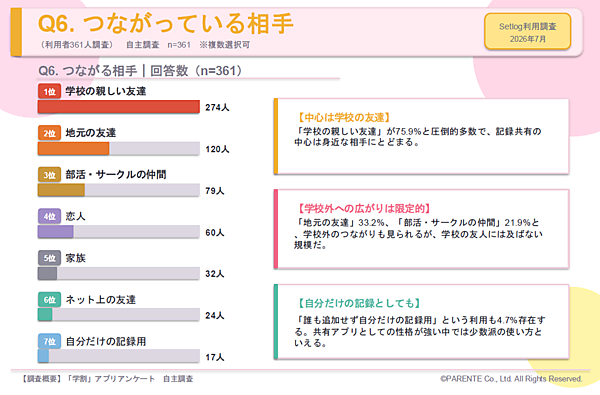
Task: Click the red 1位 rank badge
Action: pyautogui.click(x=49, y=91)
